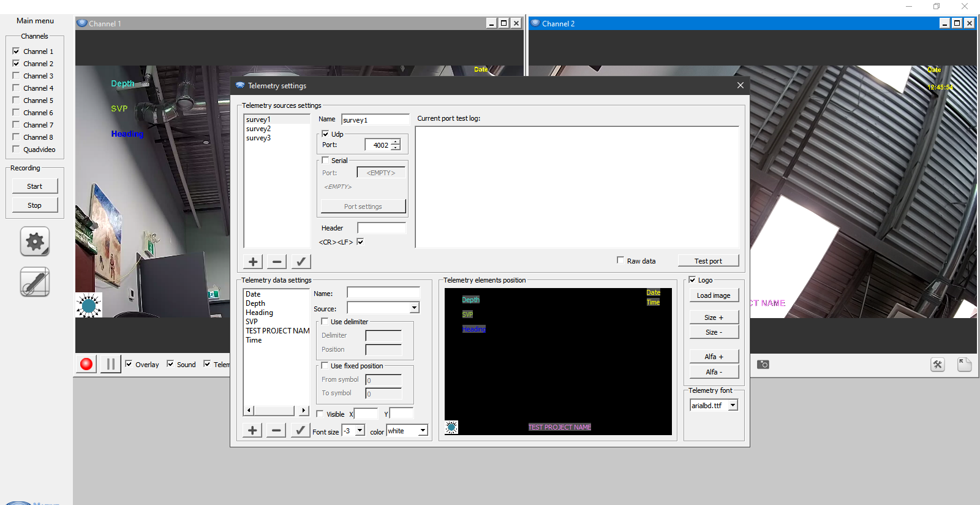The height and width of the screenshot is (505, 980).
Task: Take a snapshot with the camera icon
Action: point(763,365)
